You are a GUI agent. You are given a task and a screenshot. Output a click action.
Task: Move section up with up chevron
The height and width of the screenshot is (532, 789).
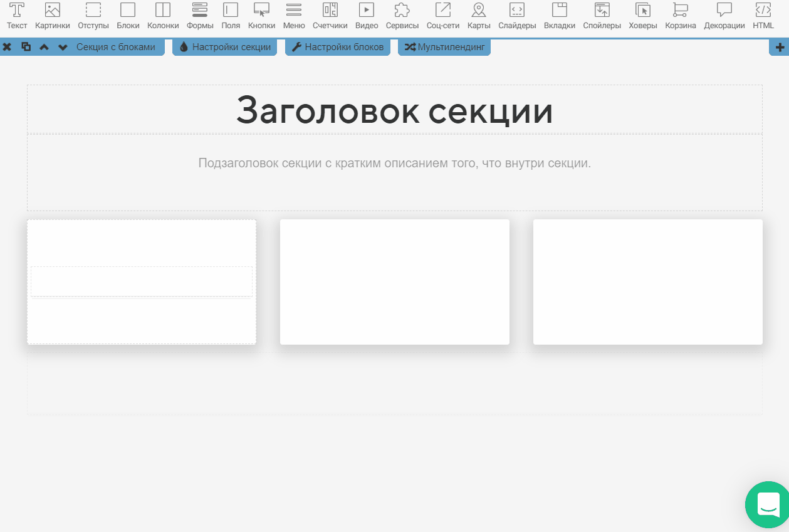point(44,47)
